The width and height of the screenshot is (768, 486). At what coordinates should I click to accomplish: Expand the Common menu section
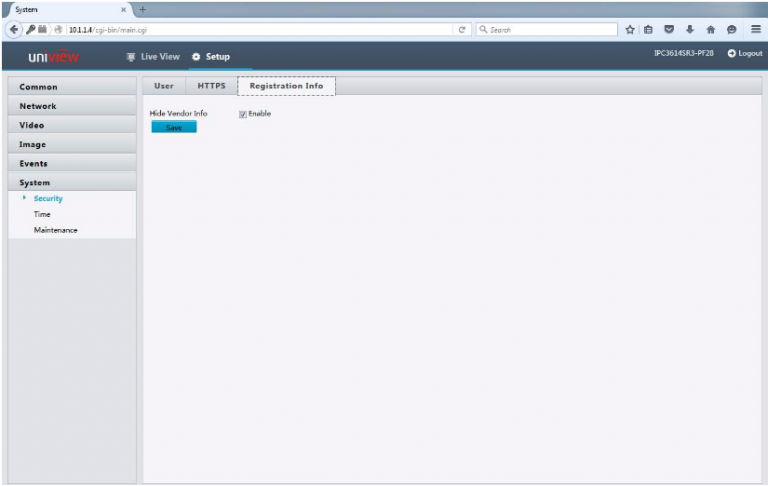72,87
